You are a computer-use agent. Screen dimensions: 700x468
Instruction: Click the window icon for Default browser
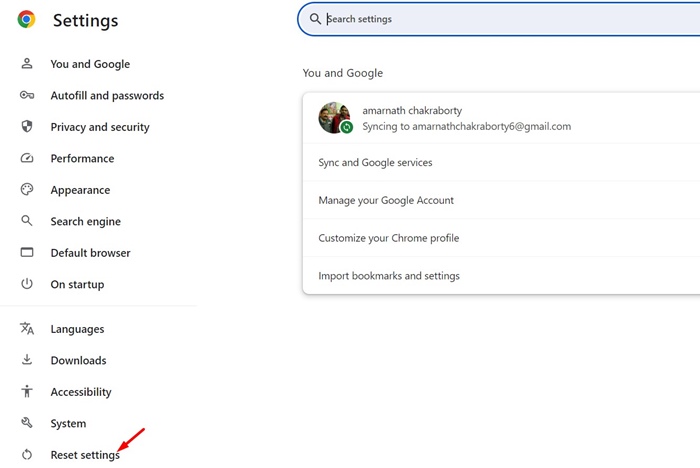coord(27,252)
